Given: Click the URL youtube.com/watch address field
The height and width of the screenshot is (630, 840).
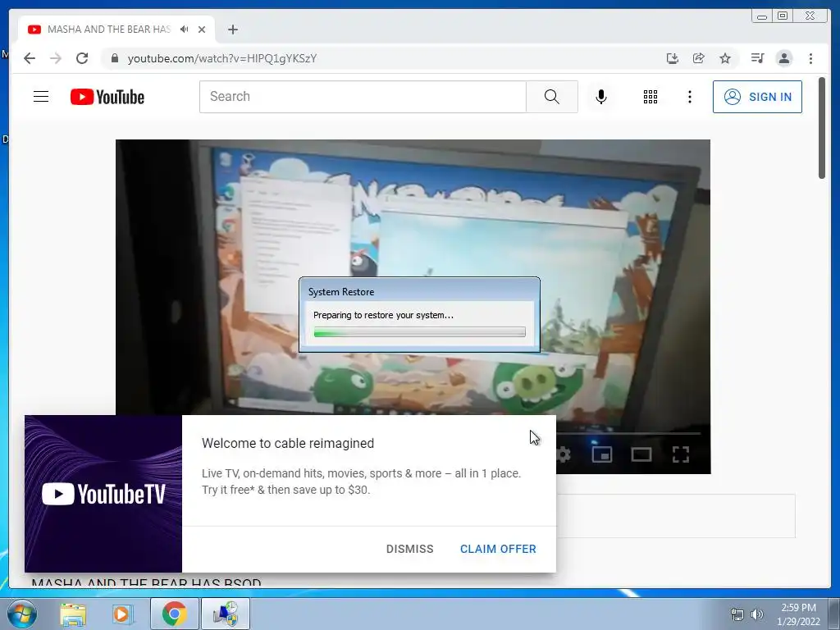Looking at the screenshot, I should (x=222, y=58).
